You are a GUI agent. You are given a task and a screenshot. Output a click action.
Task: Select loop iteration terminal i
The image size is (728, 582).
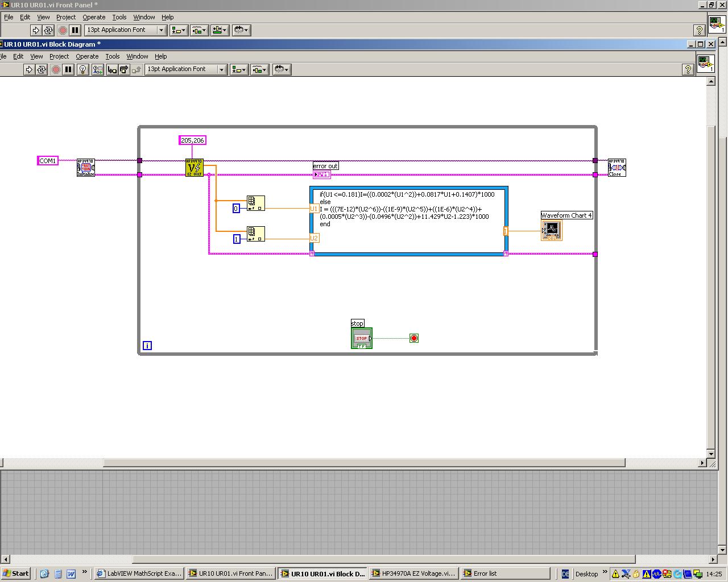[147, 346]
